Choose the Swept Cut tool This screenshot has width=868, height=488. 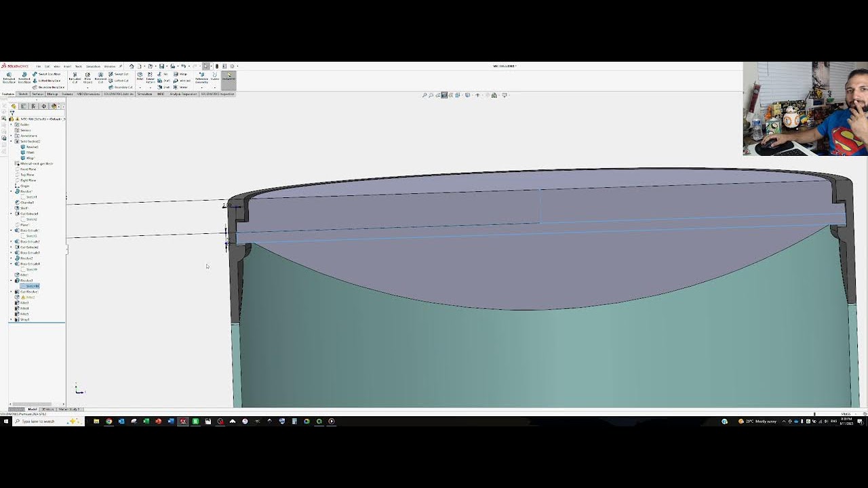point(118,74)
